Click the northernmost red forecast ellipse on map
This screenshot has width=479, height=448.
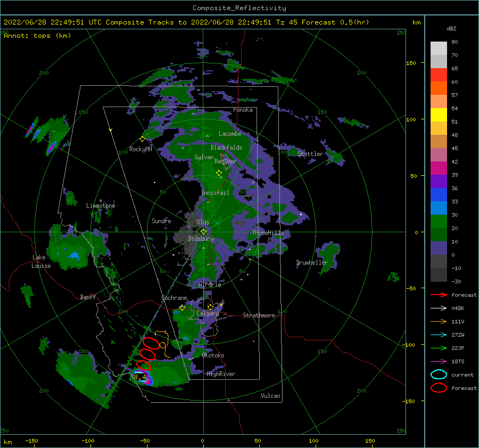pyautogui.click(x=151, y=343)
